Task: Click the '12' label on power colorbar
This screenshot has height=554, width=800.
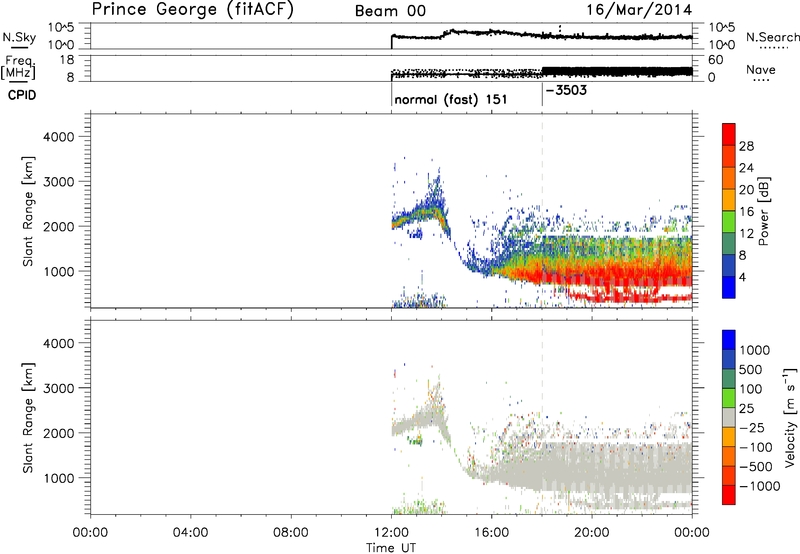Action: tap(746, 234)
